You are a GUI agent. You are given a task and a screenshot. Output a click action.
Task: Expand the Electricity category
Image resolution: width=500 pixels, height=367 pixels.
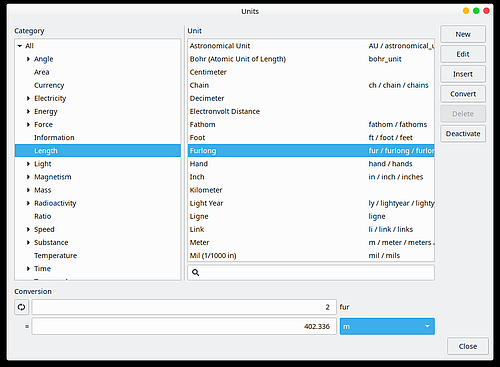click(x=28, y=98)
